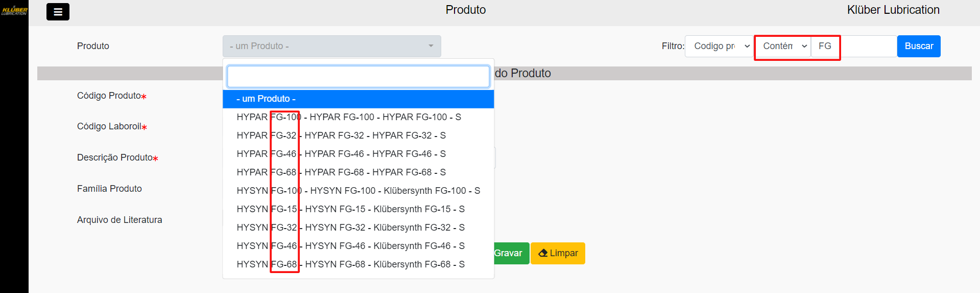Pick HYPAR FG-46 in the dropdown list
Screen dimensions: 980x293
point(341,154)
